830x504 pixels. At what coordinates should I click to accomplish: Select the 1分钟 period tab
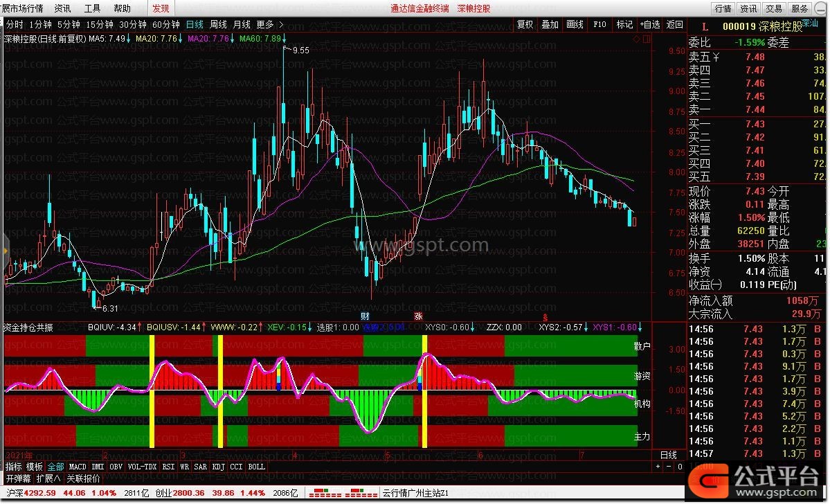[x=40, y=24]
